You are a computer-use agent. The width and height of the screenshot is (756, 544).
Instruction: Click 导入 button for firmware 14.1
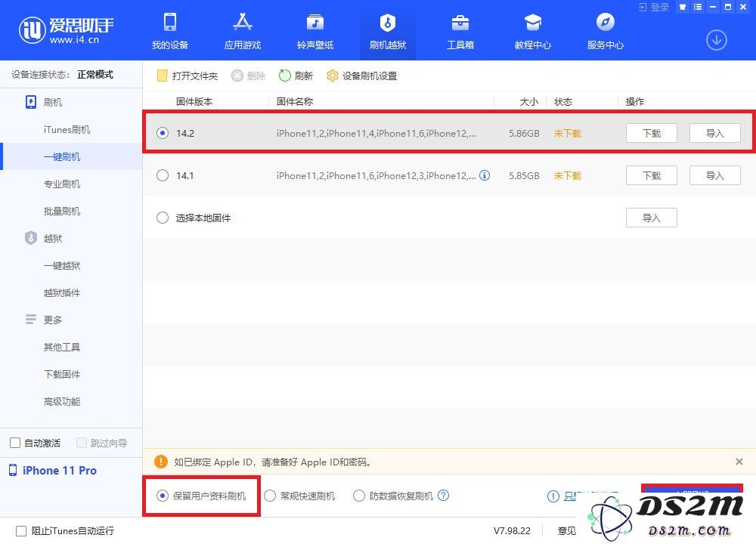[715, 175]
